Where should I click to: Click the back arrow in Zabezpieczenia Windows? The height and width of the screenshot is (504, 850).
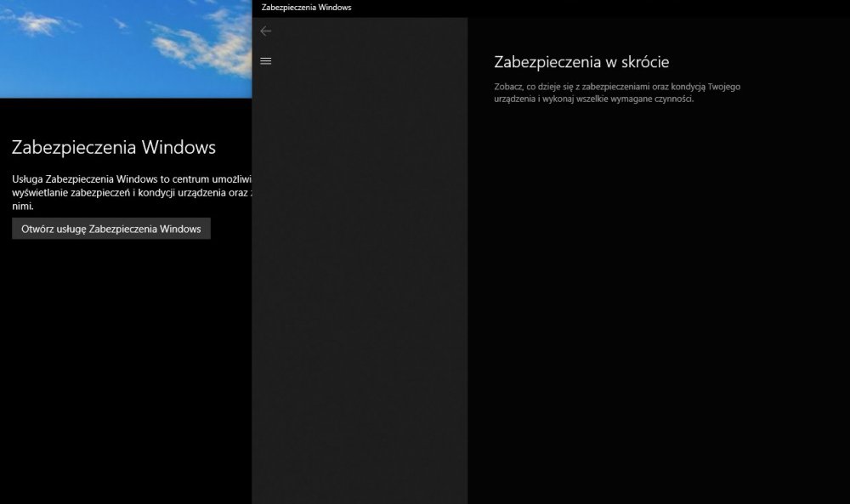265,31
